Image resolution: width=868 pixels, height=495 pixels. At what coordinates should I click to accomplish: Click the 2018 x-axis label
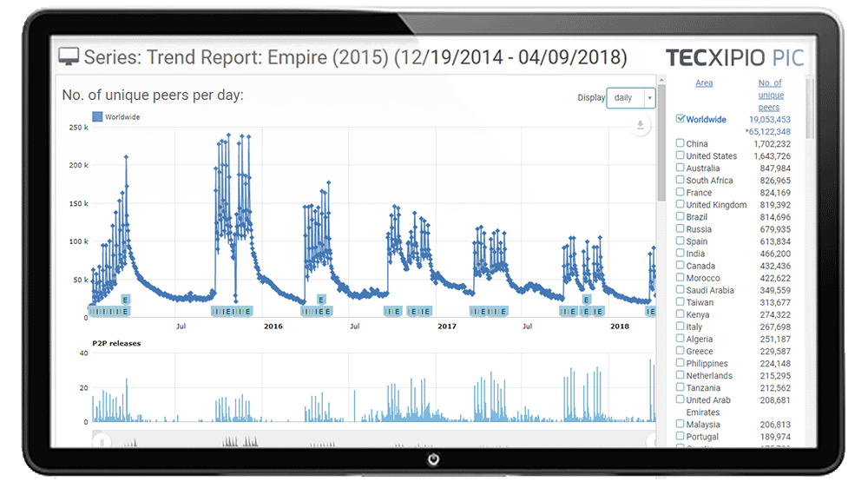tap(620, 327)
